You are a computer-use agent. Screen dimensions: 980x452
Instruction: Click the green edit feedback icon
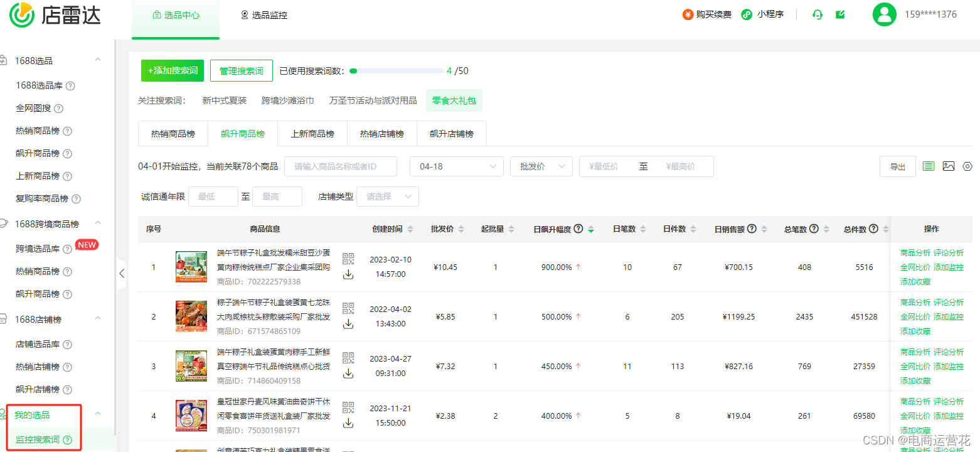[x=840, y=14]
